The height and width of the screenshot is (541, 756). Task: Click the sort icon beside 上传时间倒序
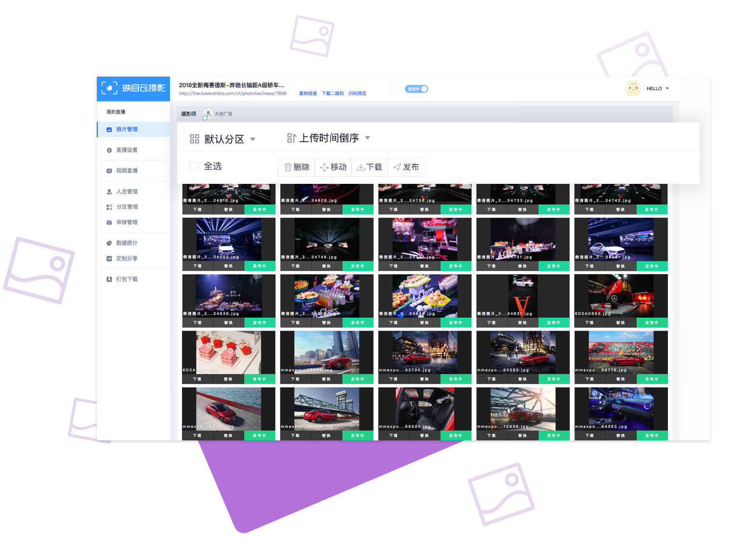(x=291, y=138)
